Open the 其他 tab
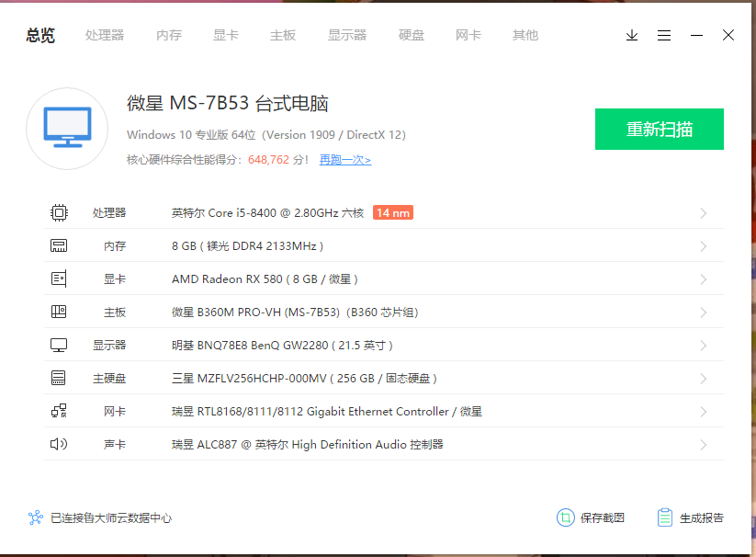Viewport: 756px width, 557px height. (525, 35)
